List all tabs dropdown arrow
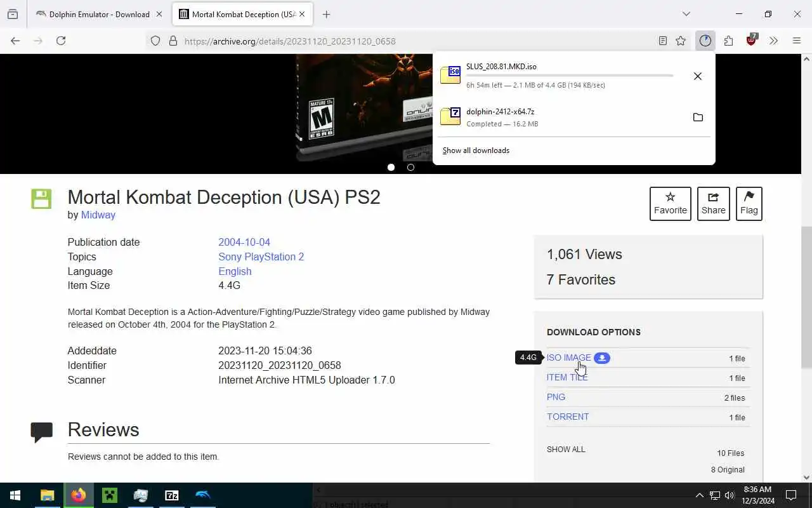The width and height of the screenshot is (812, 508). [x=686, y=14]
